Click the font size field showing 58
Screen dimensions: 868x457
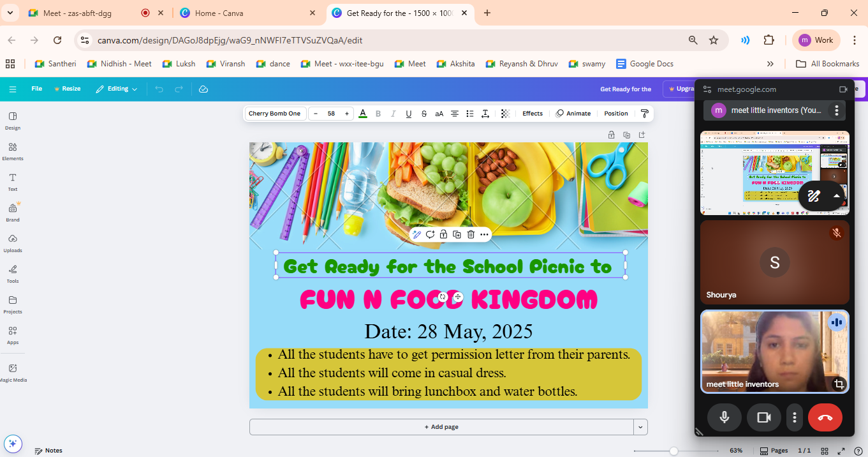pyautogui.click(x=331, y=114)
